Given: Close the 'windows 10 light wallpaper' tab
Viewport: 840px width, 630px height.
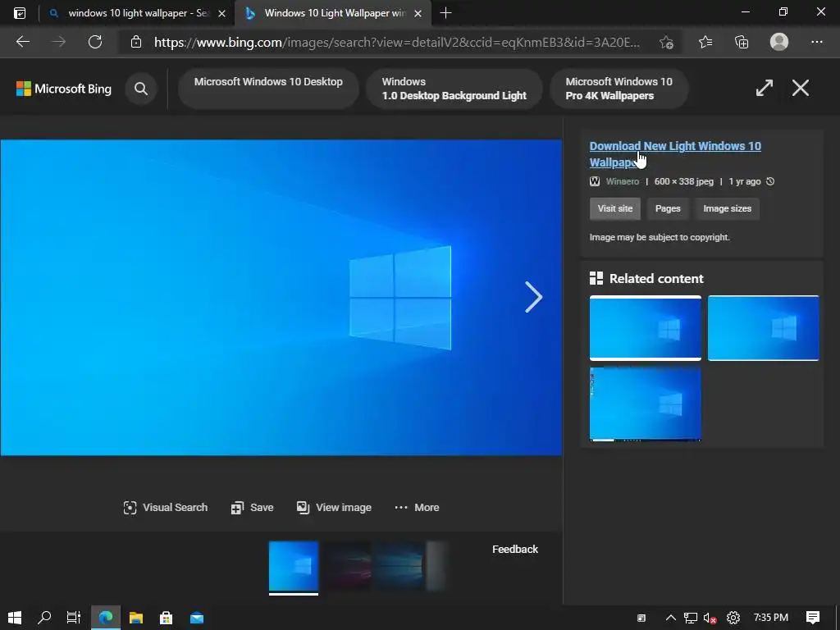Looking at the screenshot, I should pos(221,13).
